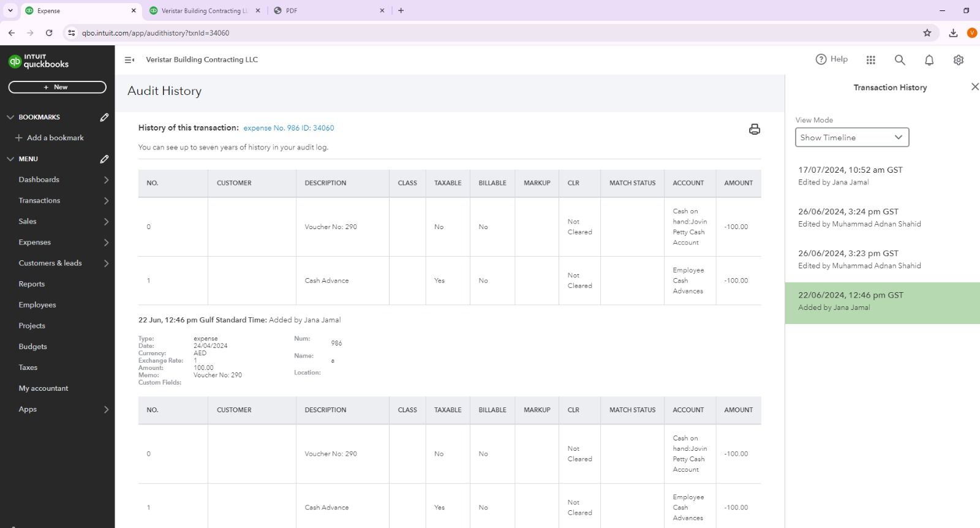Image resolution: width=980 pixels, height=528 pixels.
Task: Click the top table's Cash Advance description
Action: [x=326, y=281]
